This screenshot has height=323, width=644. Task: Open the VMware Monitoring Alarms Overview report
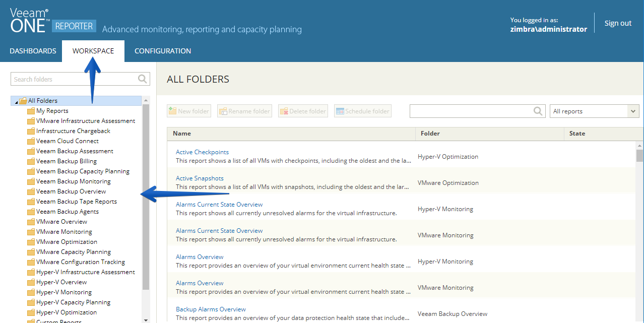[200, 283]
